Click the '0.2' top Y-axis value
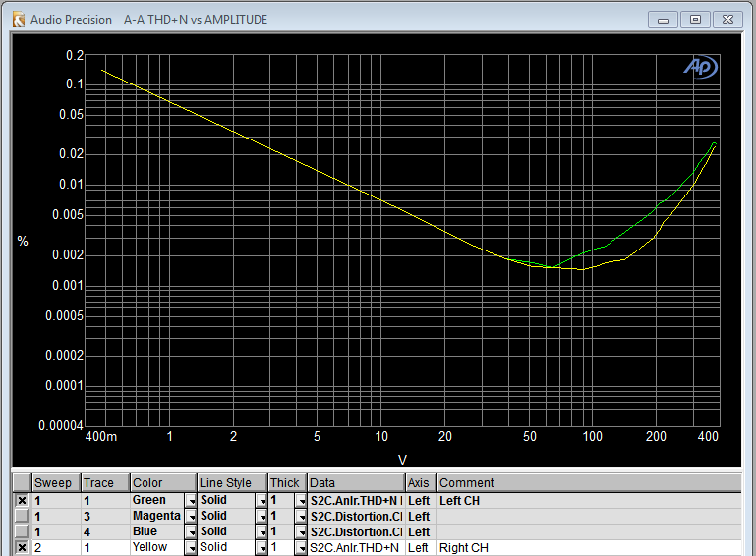This screenshot has width=756, height=556. pyautogui.click(x=75, y=55)
